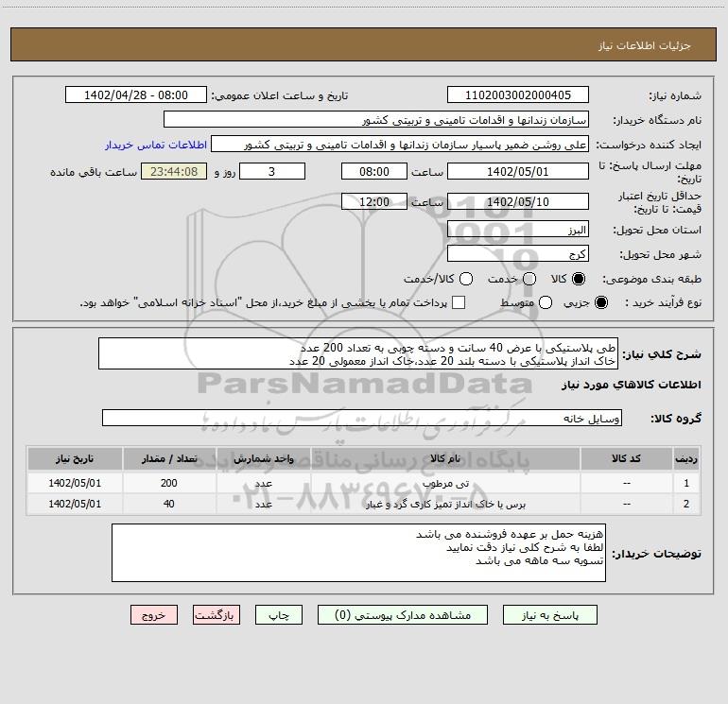
Task: Click the واحد شمارش column header
Action: (263, 458)
